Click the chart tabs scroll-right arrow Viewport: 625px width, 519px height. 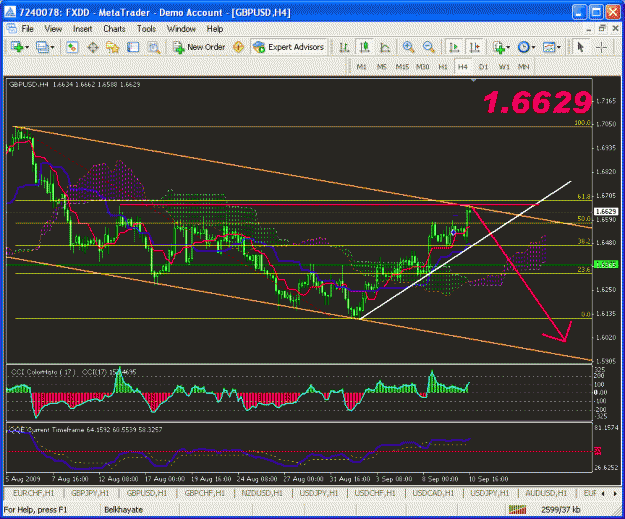pos(615,493)
